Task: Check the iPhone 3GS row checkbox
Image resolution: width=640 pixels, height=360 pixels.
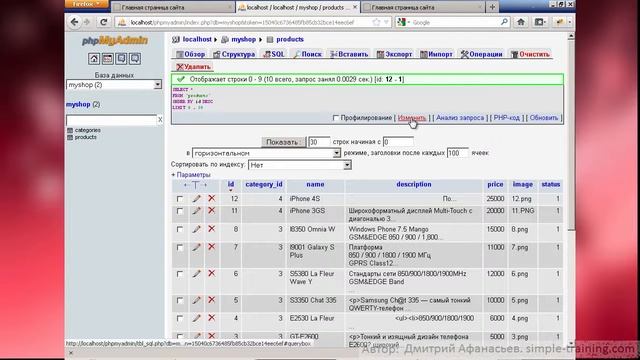Action: pyautogui.click(x=180, y=211)
